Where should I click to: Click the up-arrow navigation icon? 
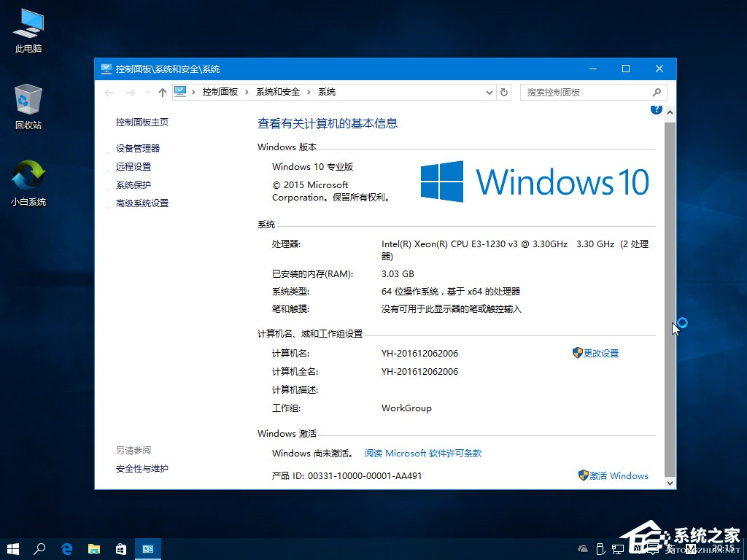click(162, 92)
